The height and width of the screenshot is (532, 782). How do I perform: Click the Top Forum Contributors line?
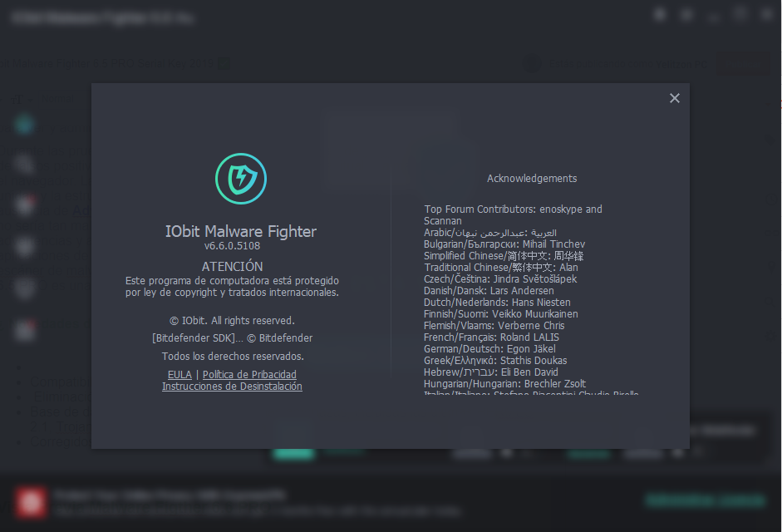tap(514, 214)
